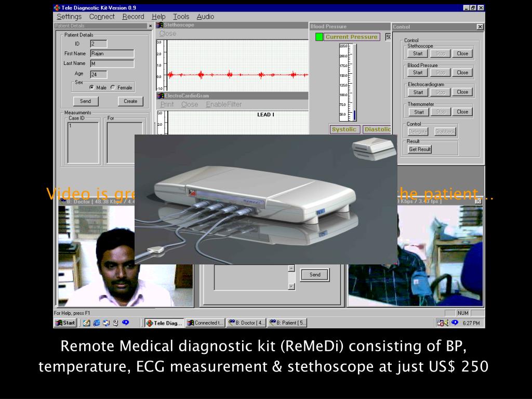Click Print in the ElectroCardioGram window
This screenshot has height=399, width=532.
pyautogui.click(x=167, y=104)
